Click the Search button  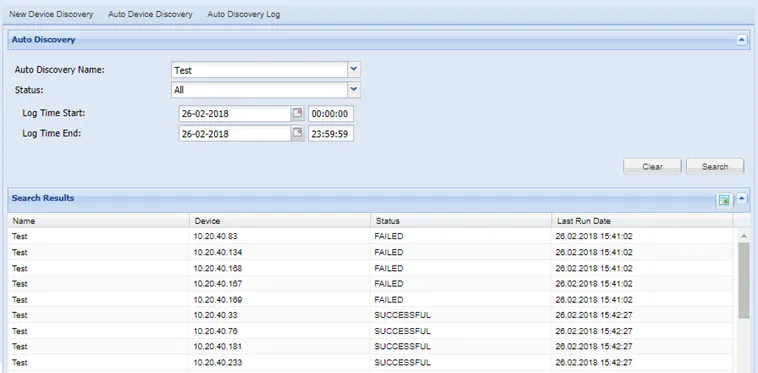click(715, 166)
